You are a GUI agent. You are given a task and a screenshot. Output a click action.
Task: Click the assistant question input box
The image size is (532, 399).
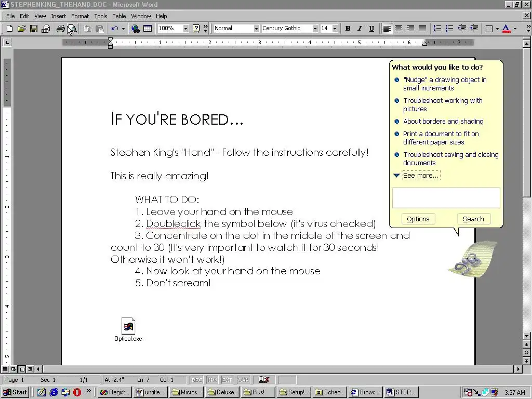[x=446, y=198]
